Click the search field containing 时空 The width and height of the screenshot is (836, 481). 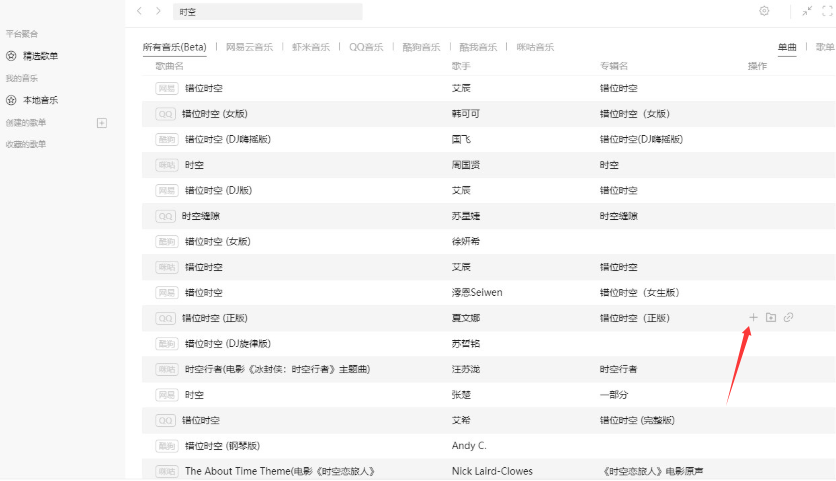click(x=268, y=12)
